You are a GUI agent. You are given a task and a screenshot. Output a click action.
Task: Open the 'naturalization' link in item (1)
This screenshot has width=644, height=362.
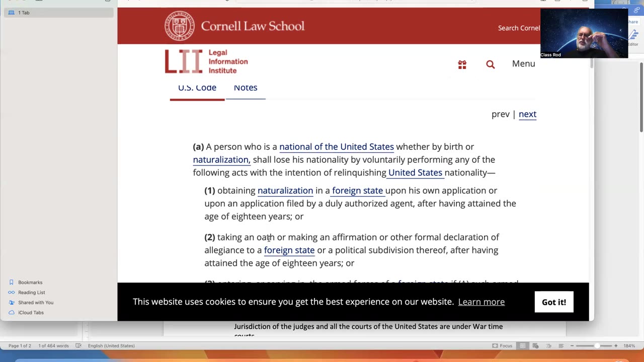285,191
